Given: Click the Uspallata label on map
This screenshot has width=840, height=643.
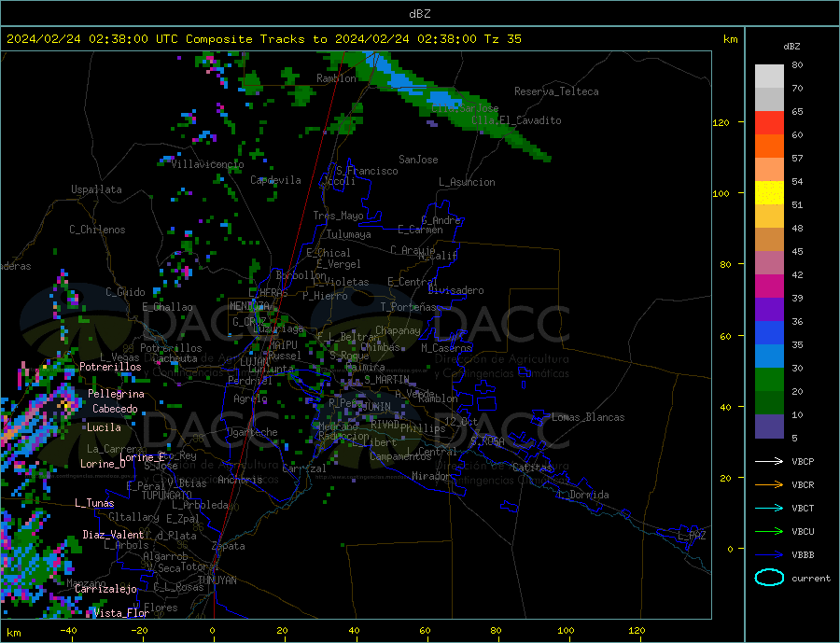Looking at the screenshot, I should [96, 189].
